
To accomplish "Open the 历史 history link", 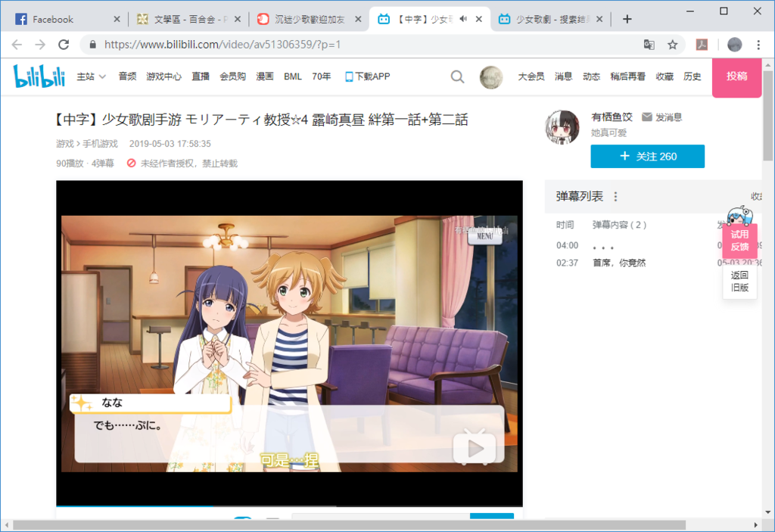I will point(692,76).
